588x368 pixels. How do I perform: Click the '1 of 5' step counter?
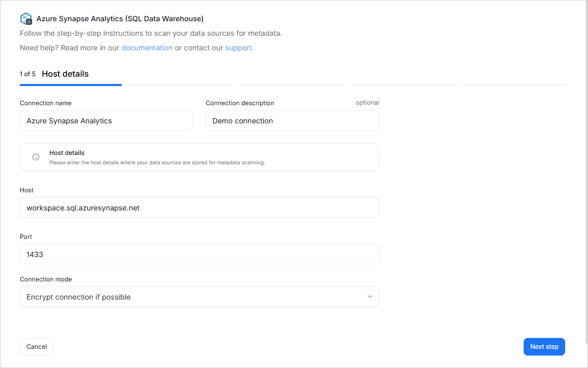(x=28, y=74)
